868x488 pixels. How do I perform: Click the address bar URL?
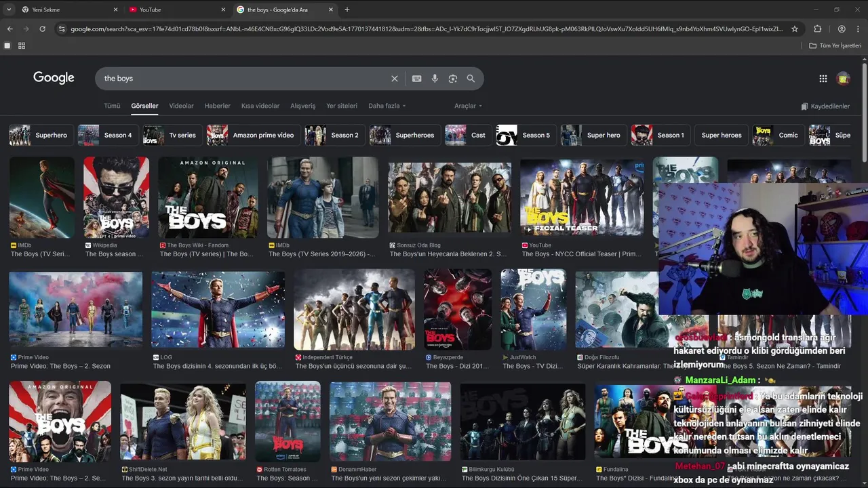426,29
